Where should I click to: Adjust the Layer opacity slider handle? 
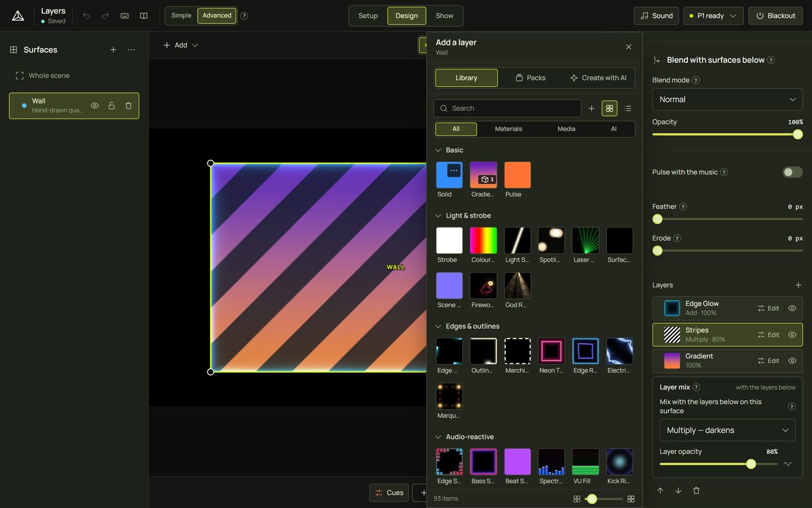tap(751, 464)
